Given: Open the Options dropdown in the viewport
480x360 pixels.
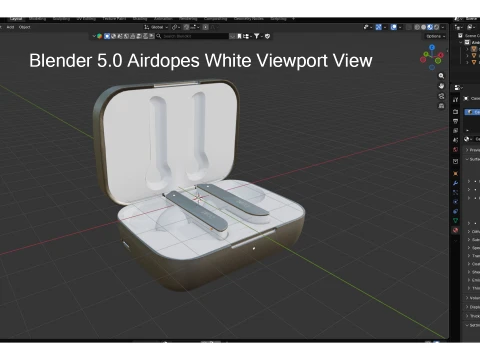Looking at the screenshot, I should pyautogui.click(x=435, y=36).
